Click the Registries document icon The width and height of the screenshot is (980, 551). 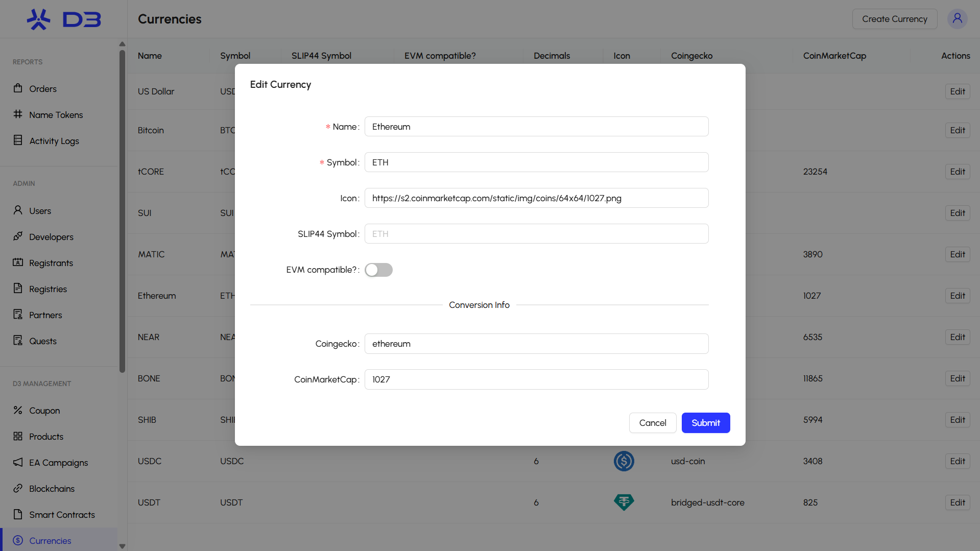click(18, 288)
